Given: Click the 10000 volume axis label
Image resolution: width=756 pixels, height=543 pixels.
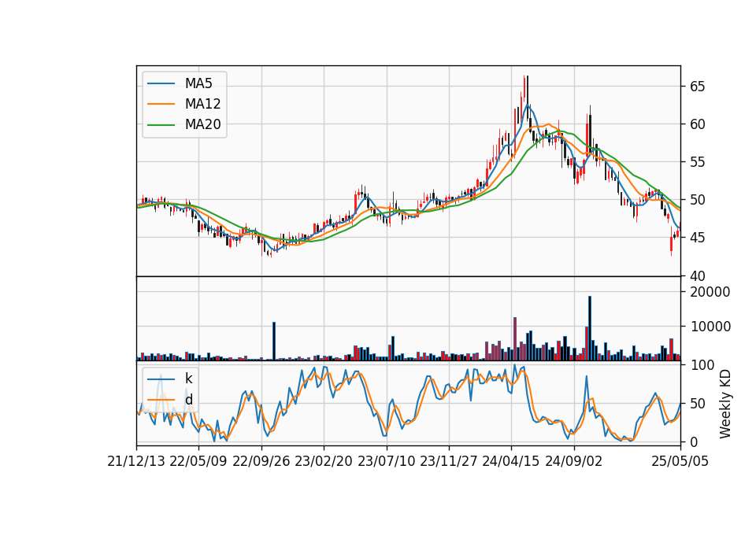Looking at the screenshot, I should (x=710, y=327).
